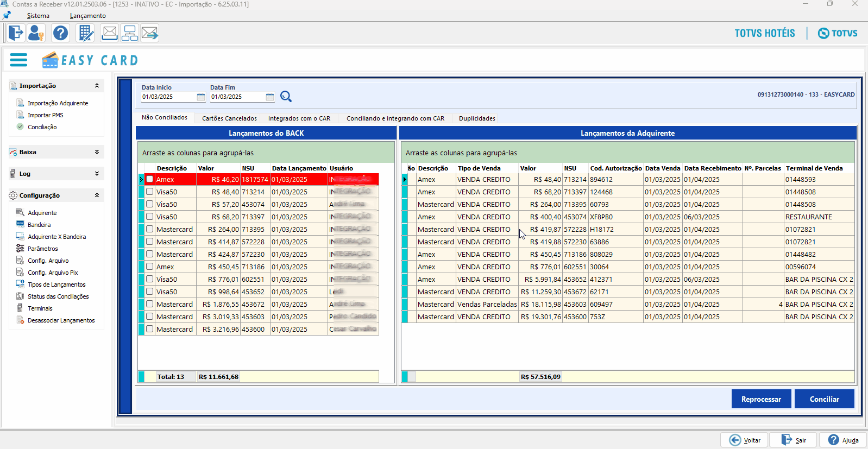Open Adquirente X Bandeira item
Viewport: 868px width, 449px height.
(x=57, y=237)
